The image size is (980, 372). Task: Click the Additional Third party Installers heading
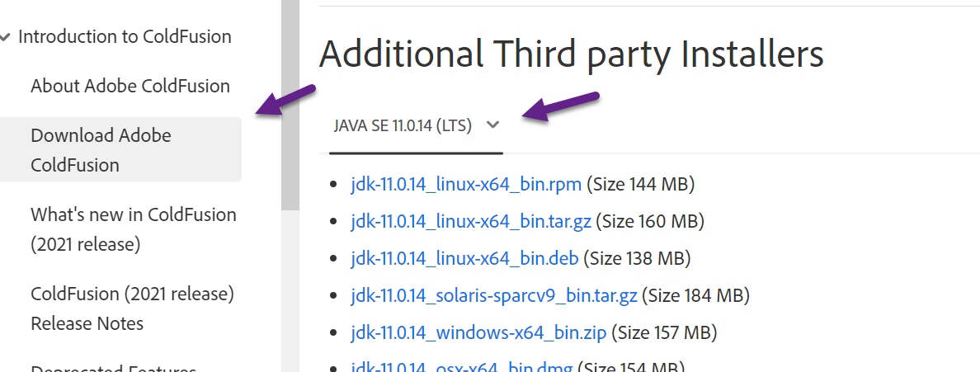click(x=571, y=54)
